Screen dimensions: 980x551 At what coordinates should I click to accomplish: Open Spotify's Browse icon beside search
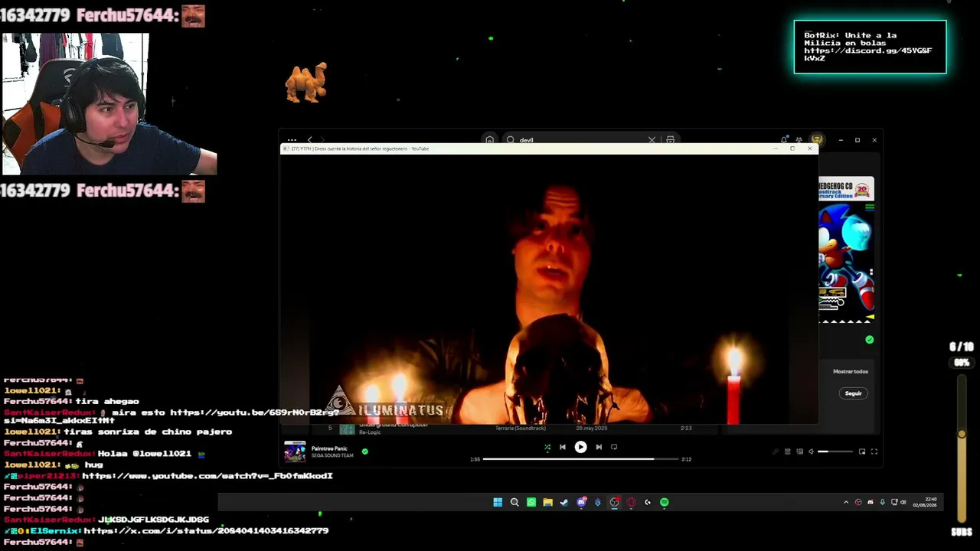point(670,140)
